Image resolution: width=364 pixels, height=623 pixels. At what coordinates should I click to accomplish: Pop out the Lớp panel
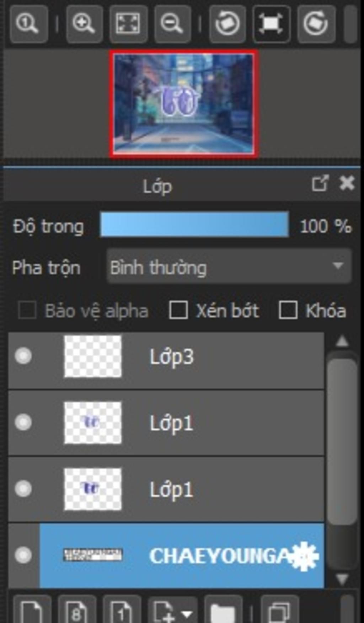(320, 183)
